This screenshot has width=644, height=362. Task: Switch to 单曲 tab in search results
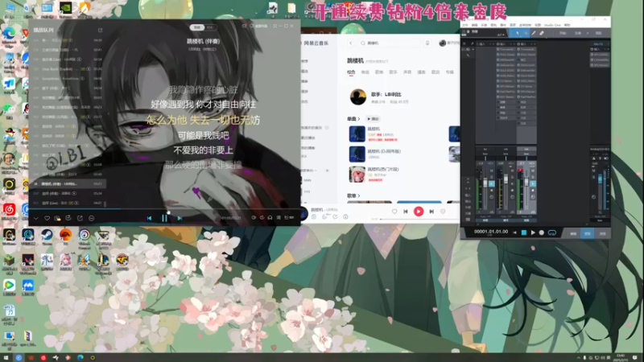pos(365,72)
